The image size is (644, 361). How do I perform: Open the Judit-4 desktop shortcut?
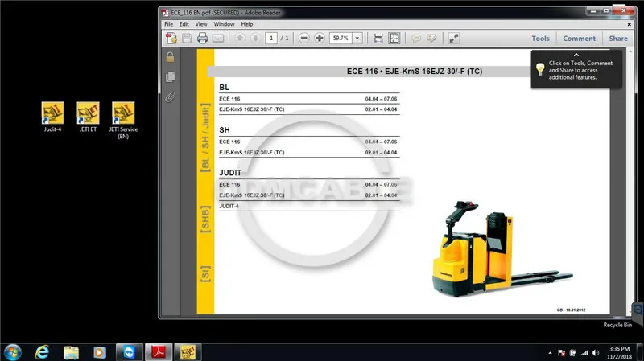point(52,117)
